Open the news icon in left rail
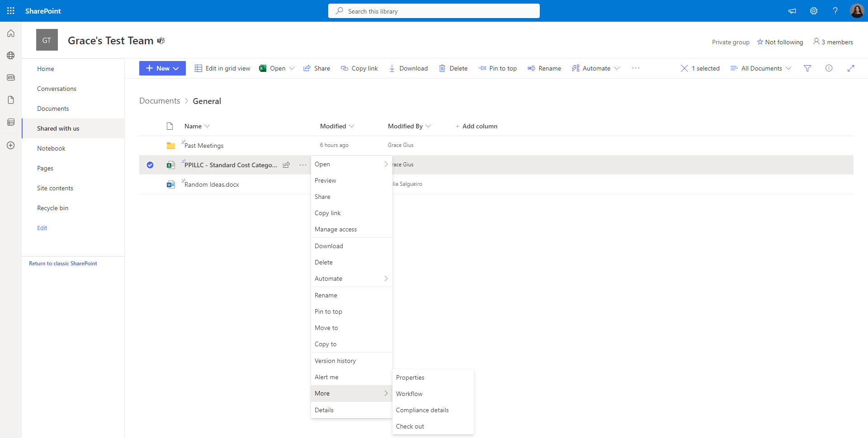The image size is (868, 438). point(11,78)
